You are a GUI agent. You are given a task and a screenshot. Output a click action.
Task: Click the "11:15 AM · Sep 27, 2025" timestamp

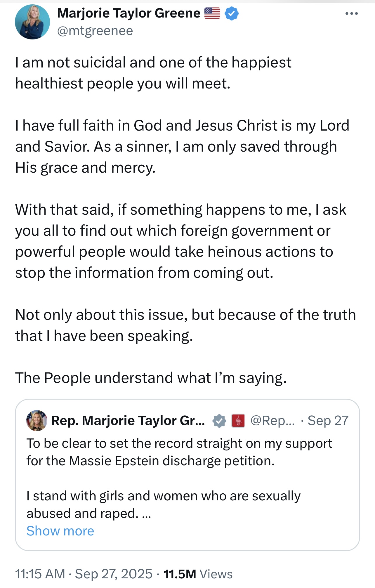[84, 574]
